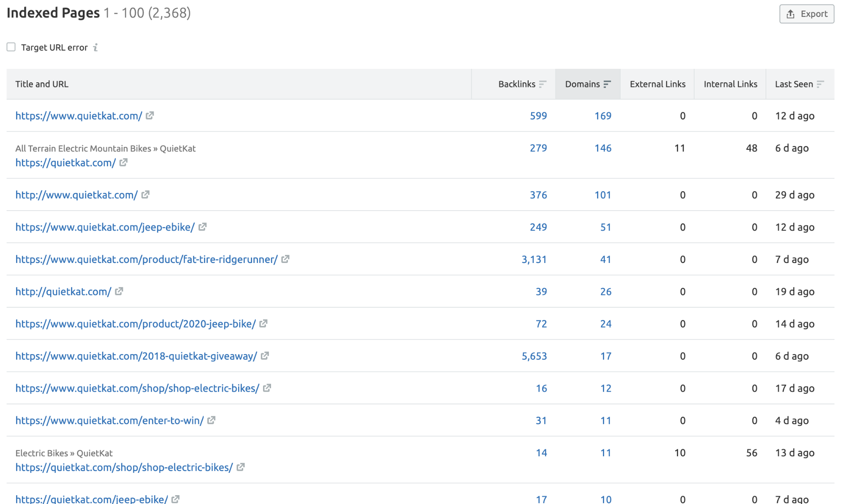
Task: Click external link icon beside https://www.quietkat.com/
Action: tap(151, 116)
